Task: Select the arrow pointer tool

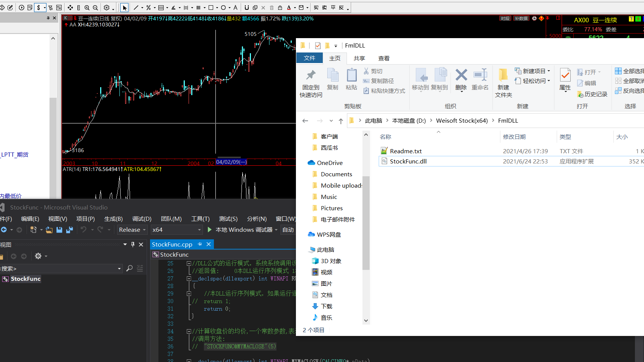Action: 124,8
